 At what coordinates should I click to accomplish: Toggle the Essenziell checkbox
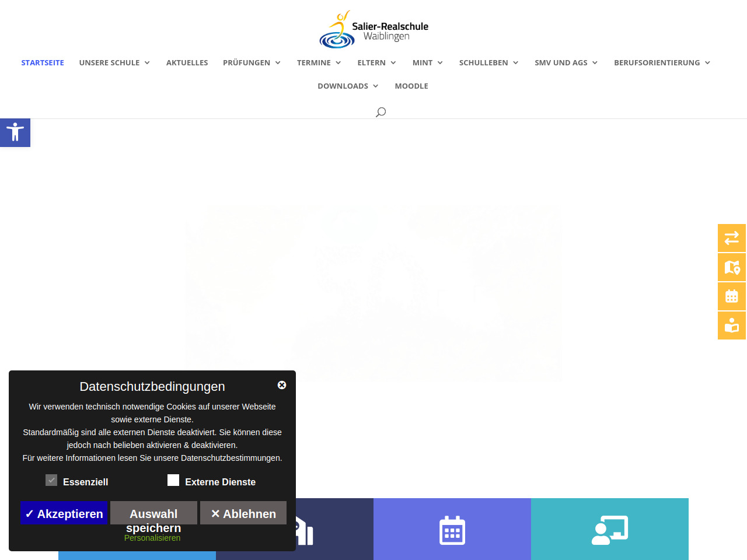(51, 480)
